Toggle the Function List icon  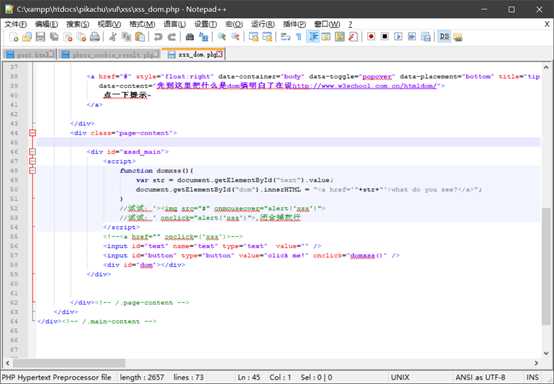tap(353, 37)
